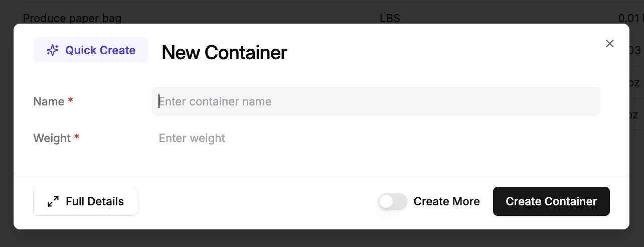This screenshot has width=644, height=247.
Task: Click the New Container dialog title
Action: click(224, 53)
